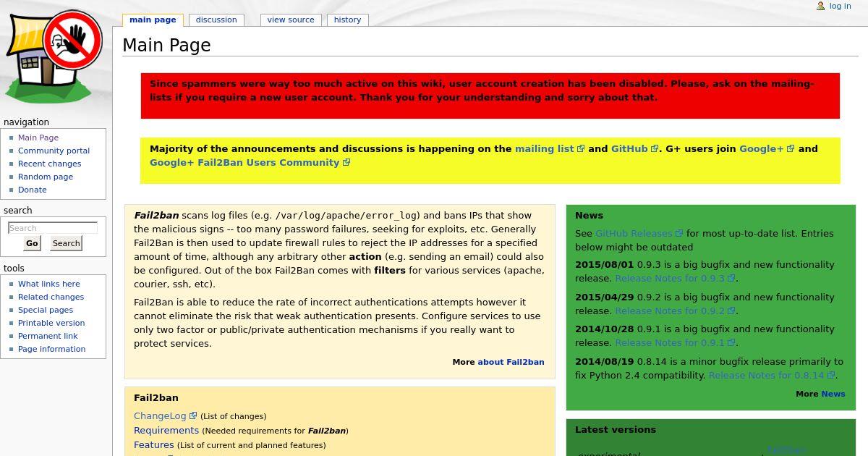The height and width of the screenshot is (456, 868).
Task: Open Release Notes for 0.9.1
Action: 670,342
